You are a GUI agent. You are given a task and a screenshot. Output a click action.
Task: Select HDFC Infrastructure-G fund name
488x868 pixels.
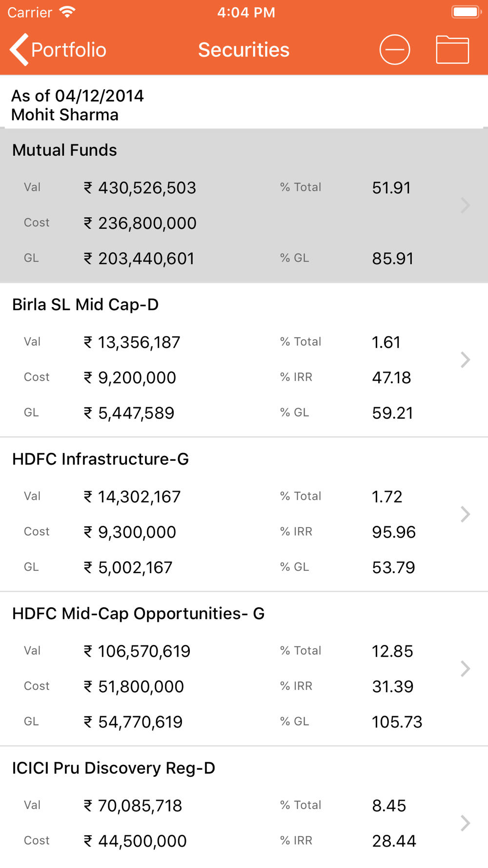tap(101, 459)
